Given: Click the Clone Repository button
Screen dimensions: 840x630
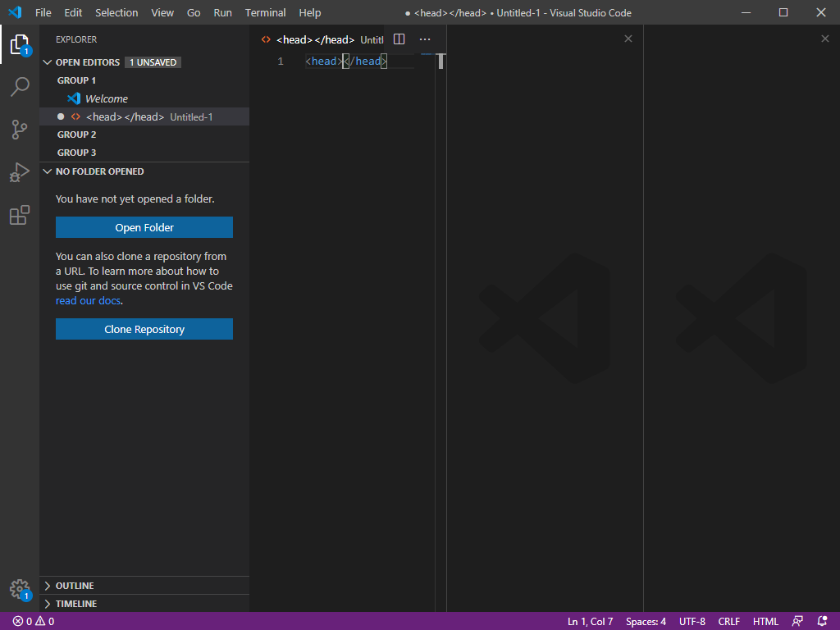Looking at the screenshot, I should coord(144,329).
